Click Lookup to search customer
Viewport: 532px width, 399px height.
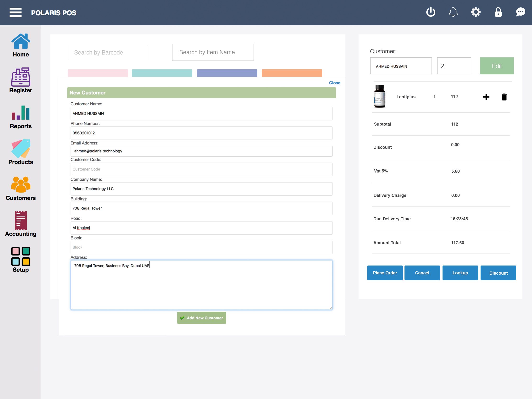[x=460, y=273]
